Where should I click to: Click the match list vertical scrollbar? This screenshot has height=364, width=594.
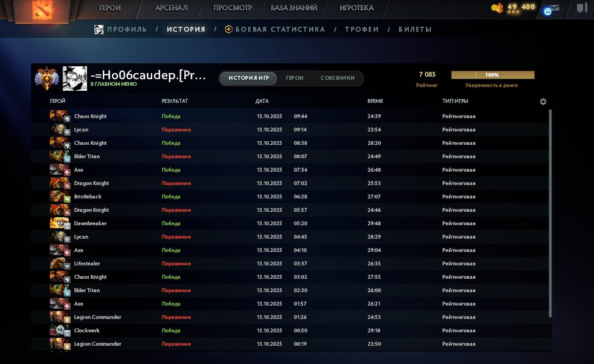pos(550,213)
